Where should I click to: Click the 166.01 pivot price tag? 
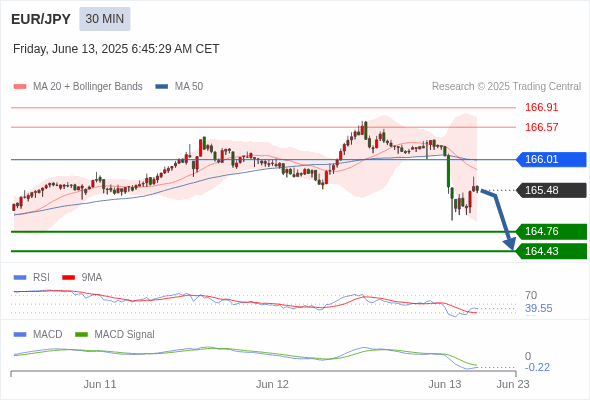pyautogui.click(x=551, y=159)
